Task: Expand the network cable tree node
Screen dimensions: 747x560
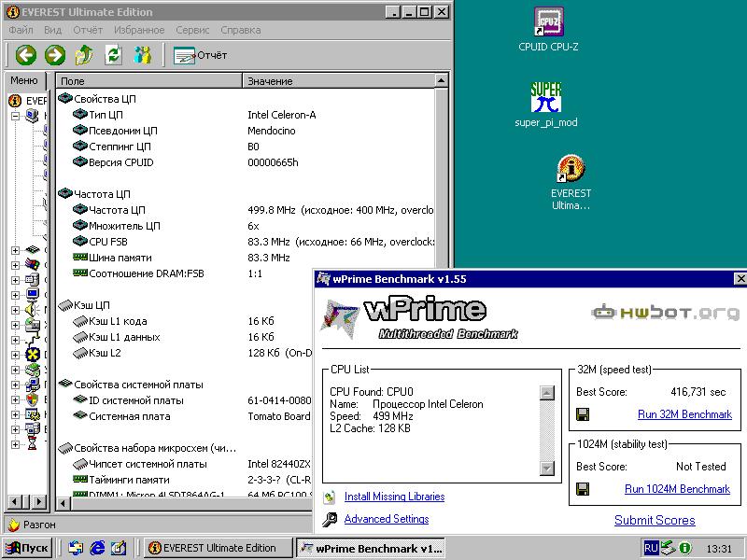Action: tap(15, 340)
